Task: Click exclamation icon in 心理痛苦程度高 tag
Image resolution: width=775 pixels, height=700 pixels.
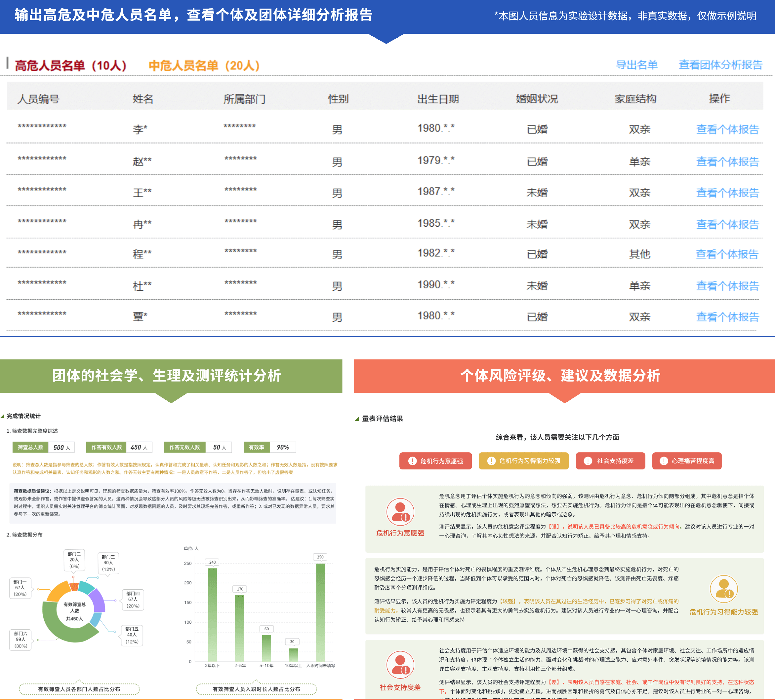Action: click(664, 461)
